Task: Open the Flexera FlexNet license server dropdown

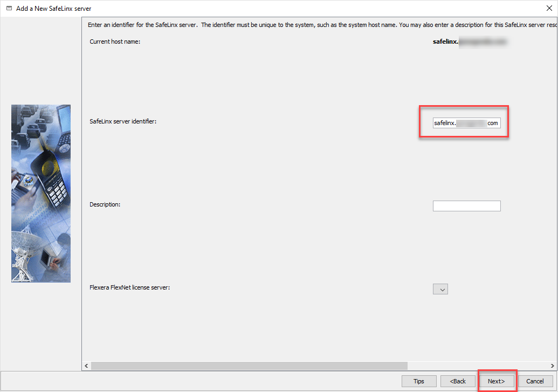Action: click(x=440, y=290)
